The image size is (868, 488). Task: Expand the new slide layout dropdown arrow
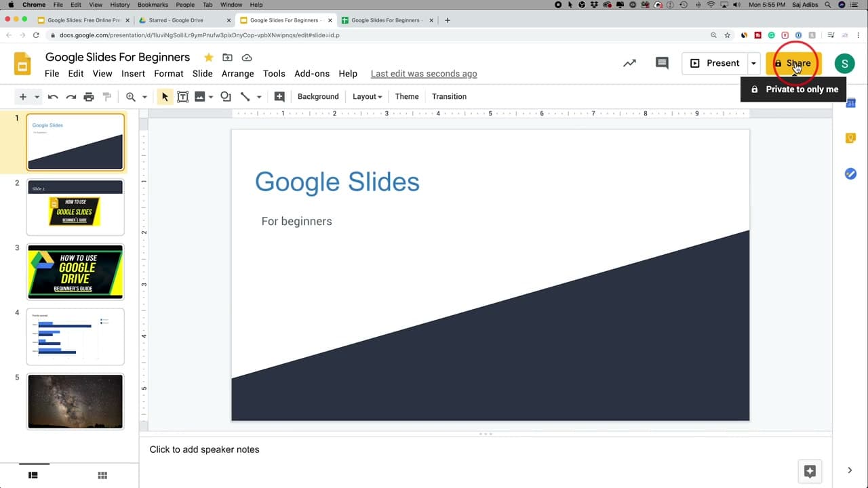[37, 97]
